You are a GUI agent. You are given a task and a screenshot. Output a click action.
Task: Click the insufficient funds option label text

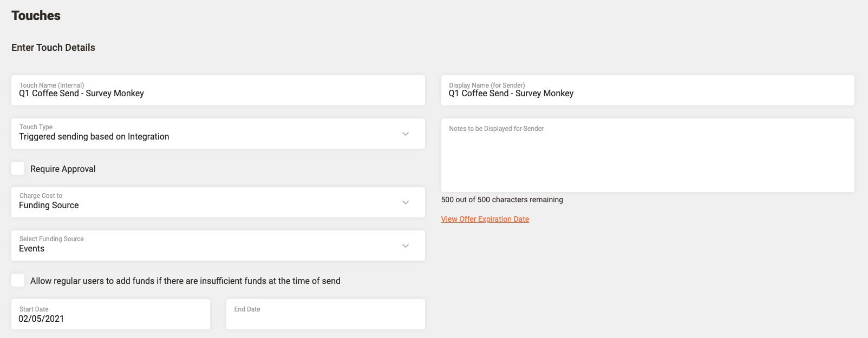click(x=185, y=281)
